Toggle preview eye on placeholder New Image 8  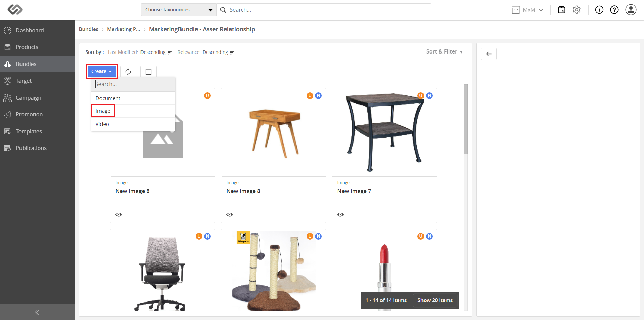pos(119,215)
